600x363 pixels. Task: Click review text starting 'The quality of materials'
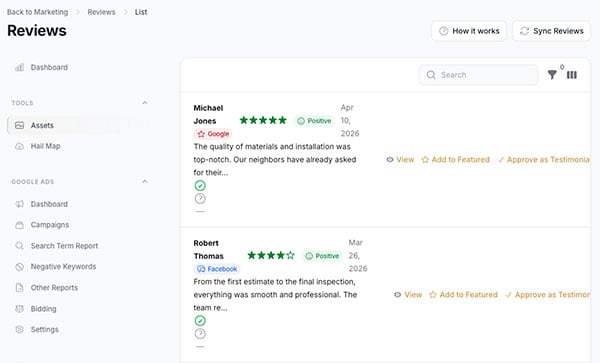point(275,160)
